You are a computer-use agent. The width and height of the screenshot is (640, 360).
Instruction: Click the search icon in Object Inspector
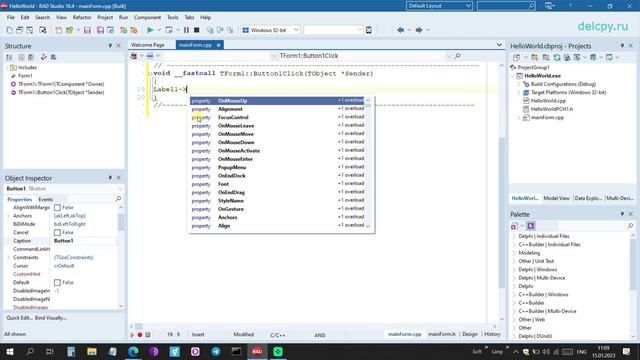coord(118,198)
